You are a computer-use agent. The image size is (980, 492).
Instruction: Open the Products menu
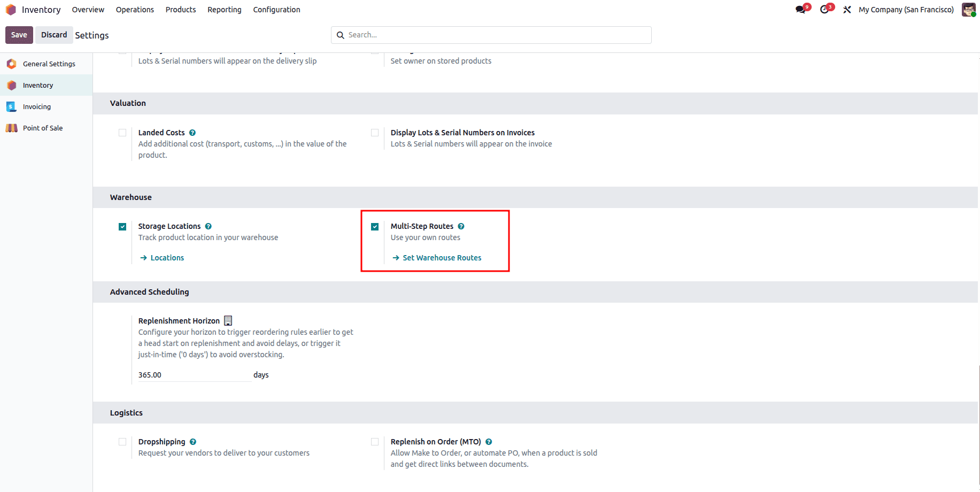click(x=181, y=10)
